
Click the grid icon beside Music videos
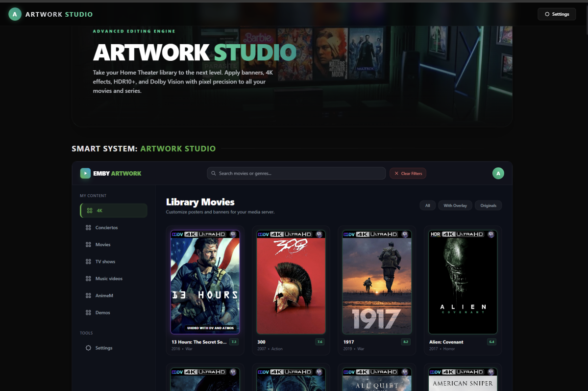click(88, 279)
